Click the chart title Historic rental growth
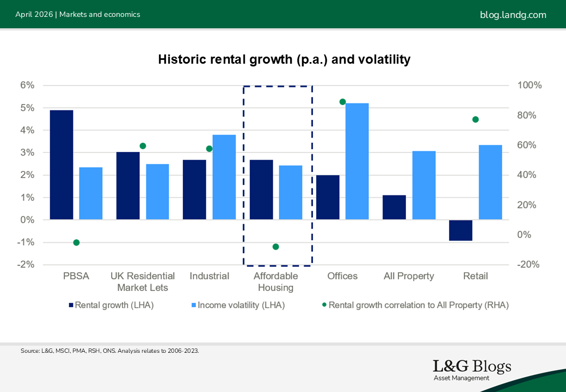This screenshot has width=566, height=392. [284, 59]
